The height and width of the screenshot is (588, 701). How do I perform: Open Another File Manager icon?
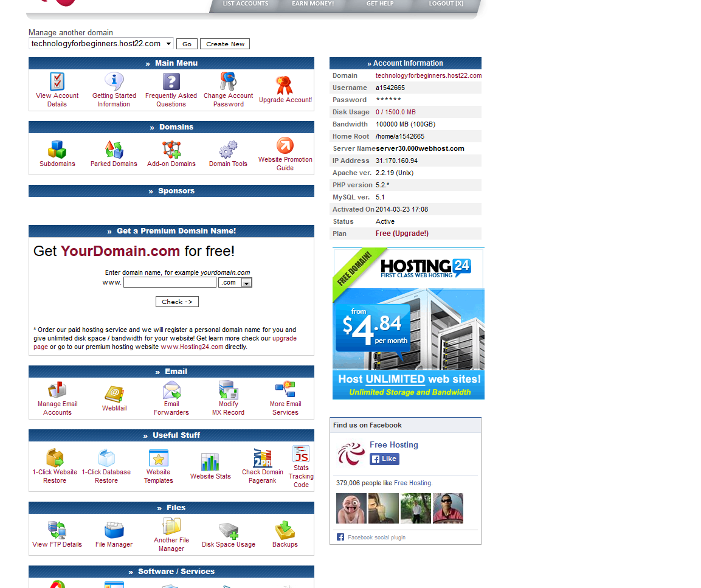click(x=171, y=527)
